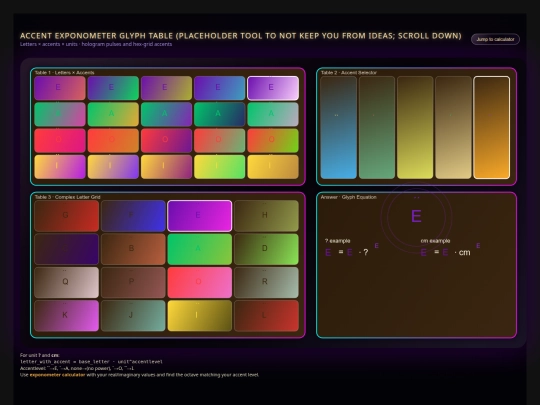Click the dark indigo cell beside B in Table 3
This screenshot has width=540, height=405.
pyautogui.click(x=66, y=249)
